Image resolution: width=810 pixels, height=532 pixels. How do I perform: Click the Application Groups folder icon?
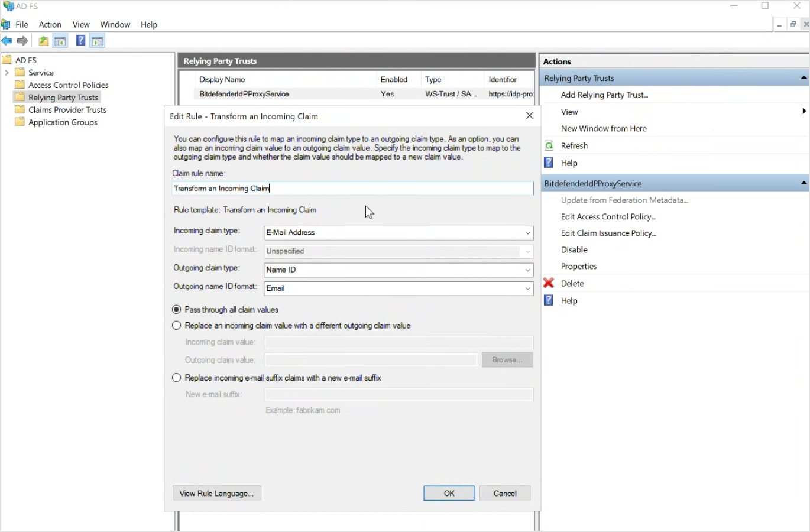pos(20,122)
